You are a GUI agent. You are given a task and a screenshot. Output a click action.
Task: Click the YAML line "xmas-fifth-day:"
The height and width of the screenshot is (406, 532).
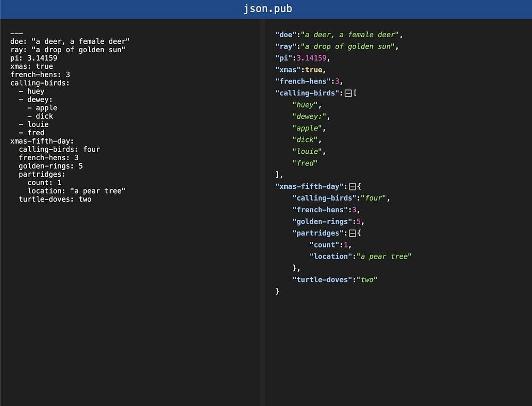(x=42, y=141)
